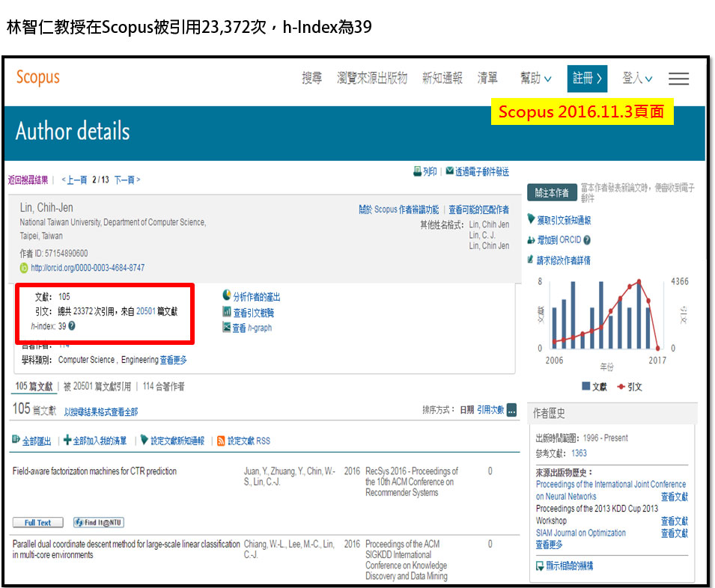This screenshot has width=715, height=588.
Task: Click the request author detail edit icon
Action: pos(530,260)
